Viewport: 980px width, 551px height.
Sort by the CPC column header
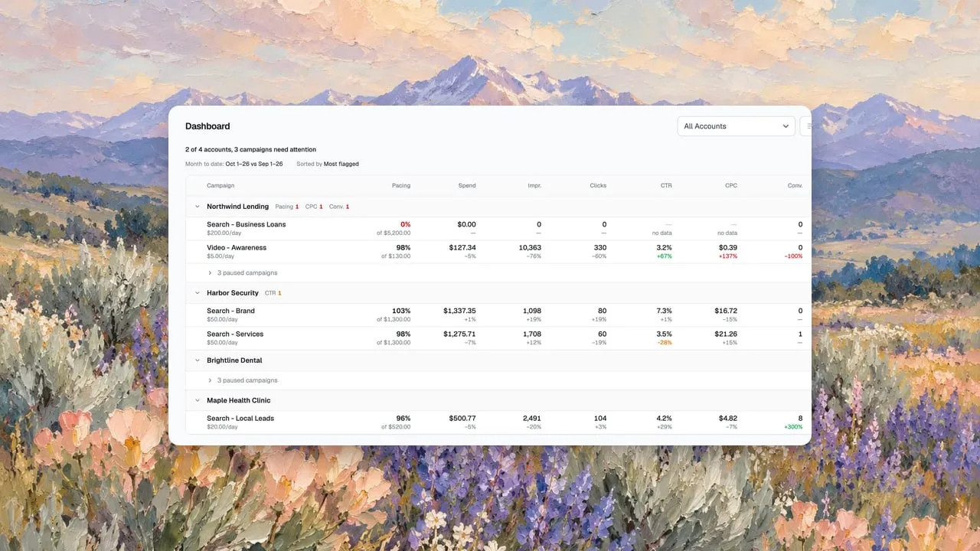[x=731, y=186]
